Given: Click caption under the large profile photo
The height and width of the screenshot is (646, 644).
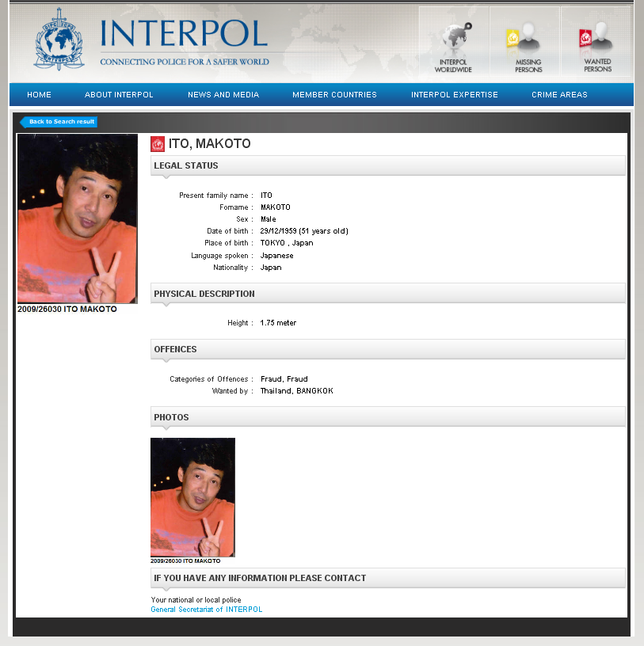Looking at the screenshot, I should point(67,309).
